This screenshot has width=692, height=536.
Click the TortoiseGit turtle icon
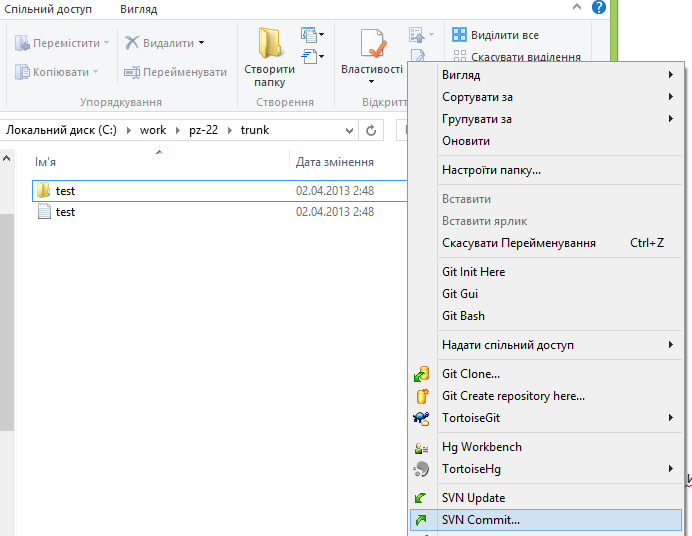tap(421, 418)
